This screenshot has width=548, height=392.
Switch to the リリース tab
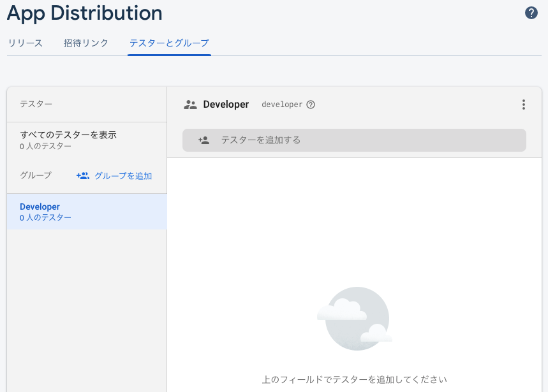click(25, 43)
